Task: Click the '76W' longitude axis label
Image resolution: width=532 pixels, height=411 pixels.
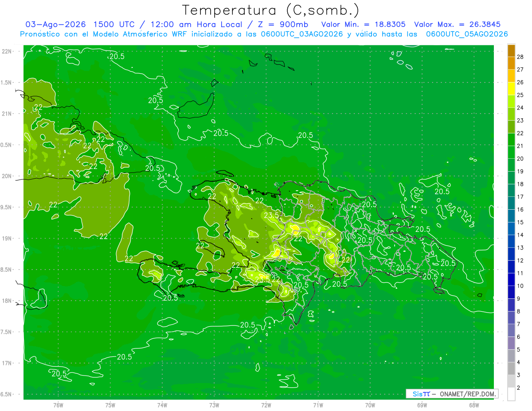Action: (58, 405)
